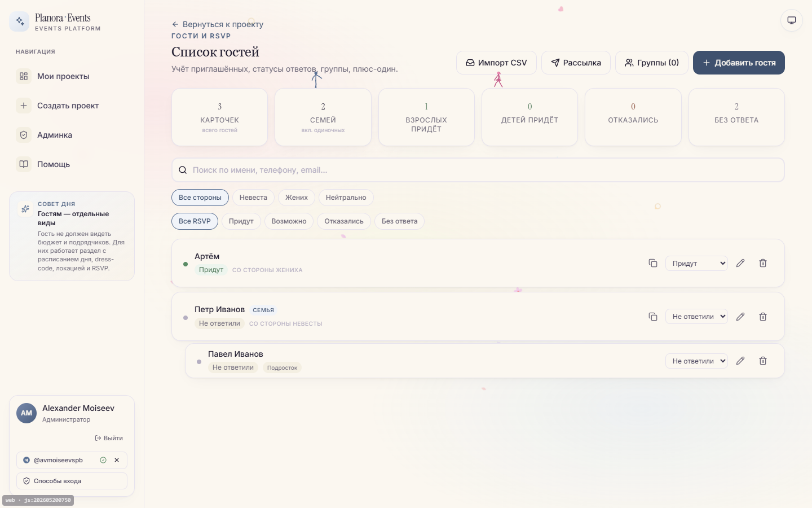The width and height of the screenshot is (812, 508).
Task: Select Все RSVP filter
Action: [x=195, y=221]
